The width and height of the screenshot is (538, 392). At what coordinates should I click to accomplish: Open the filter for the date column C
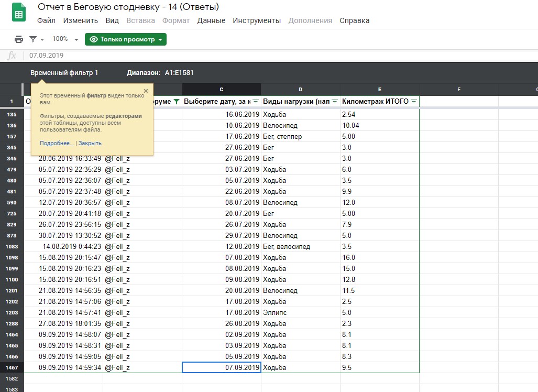pos(256,101)
